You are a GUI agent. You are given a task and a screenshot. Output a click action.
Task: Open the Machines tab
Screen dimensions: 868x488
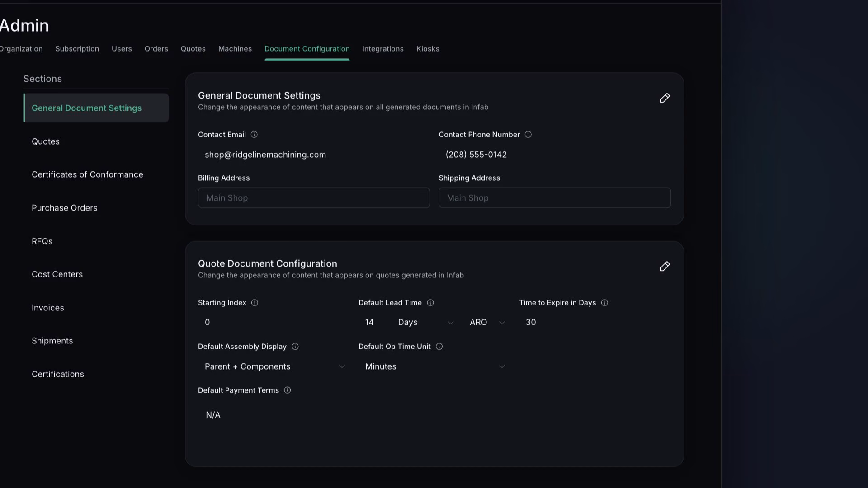pos(235,49)
